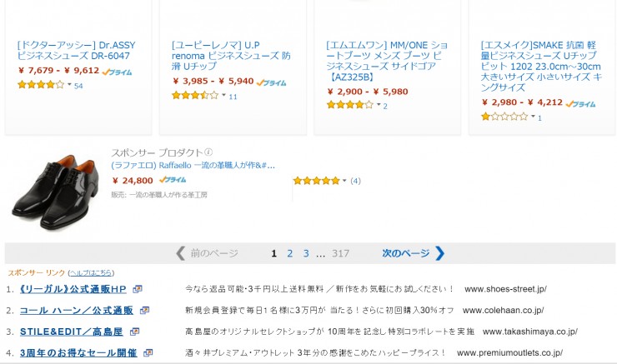Image resolution: width=617 pixels, height=364 pixels.
Task: Click www.premiumoutlets.co.jp URL text
Action: tap(509, 353)
